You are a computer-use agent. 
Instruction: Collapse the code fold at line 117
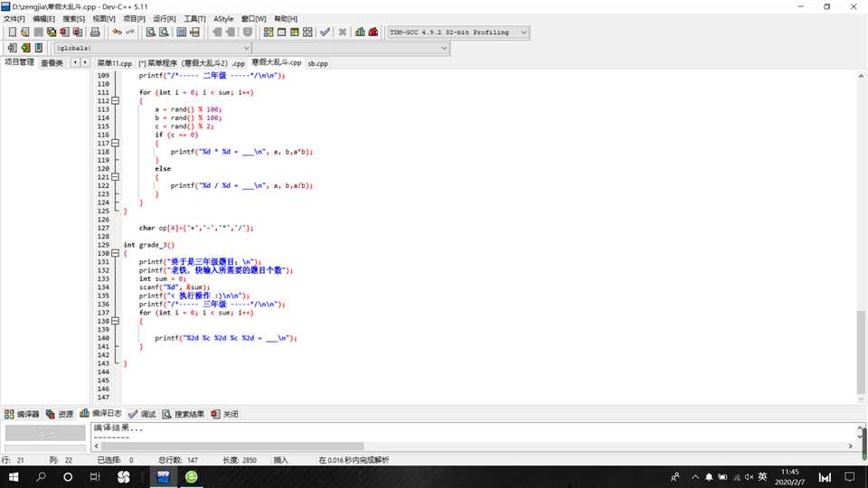tap(115, 143)
